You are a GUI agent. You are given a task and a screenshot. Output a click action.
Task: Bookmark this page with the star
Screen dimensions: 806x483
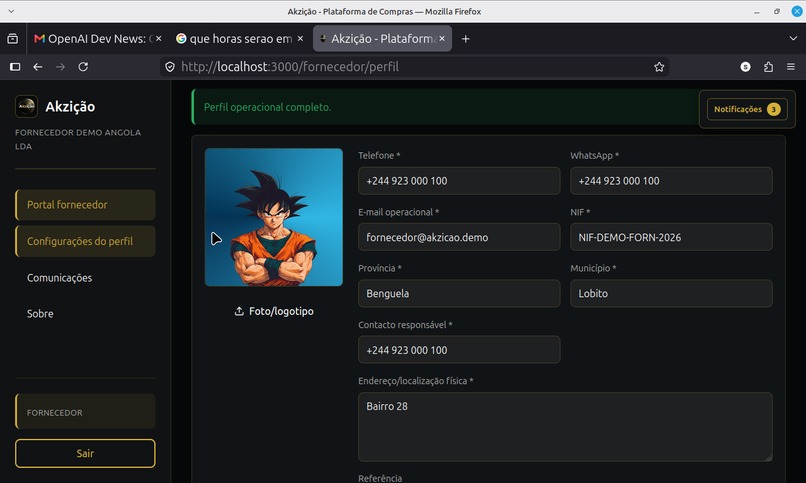[659, 67]
